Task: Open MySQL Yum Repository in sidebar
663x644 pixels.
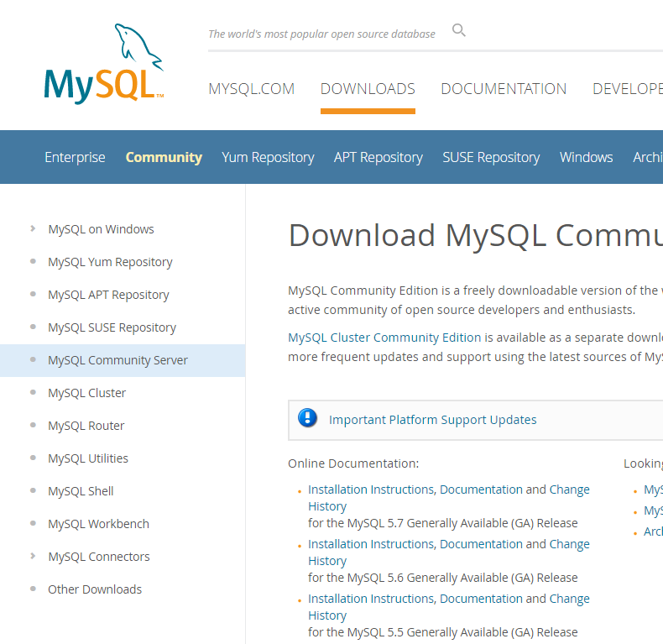Action: click(110, 262)
